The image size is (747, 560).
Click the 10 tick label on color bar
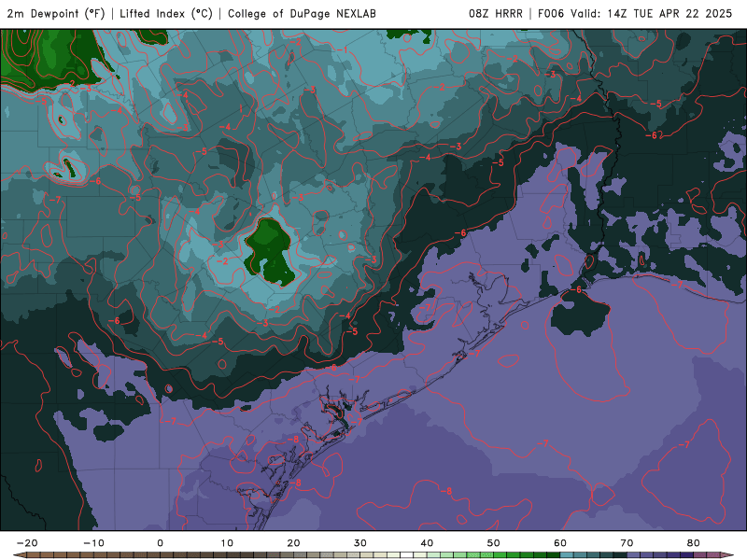227,543
